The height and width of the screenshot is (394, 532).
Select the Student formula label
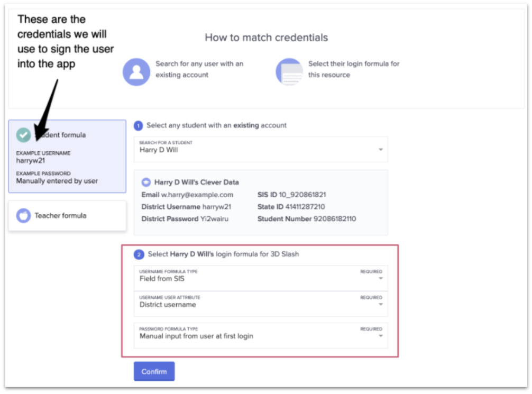click(x=62, y=135)
